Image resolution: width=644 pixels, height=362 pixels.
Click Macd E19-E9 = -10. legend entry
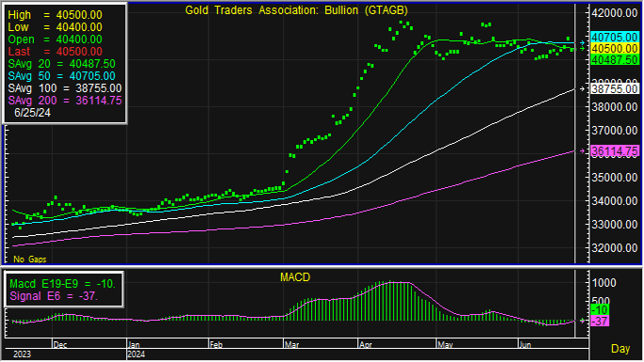62,284
